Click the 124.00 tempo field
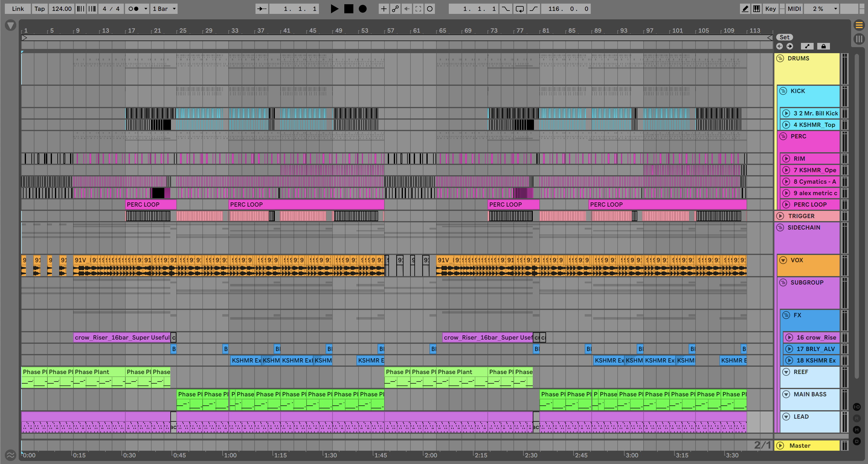Viewport: 868px width, 464px height. [62, 9]
